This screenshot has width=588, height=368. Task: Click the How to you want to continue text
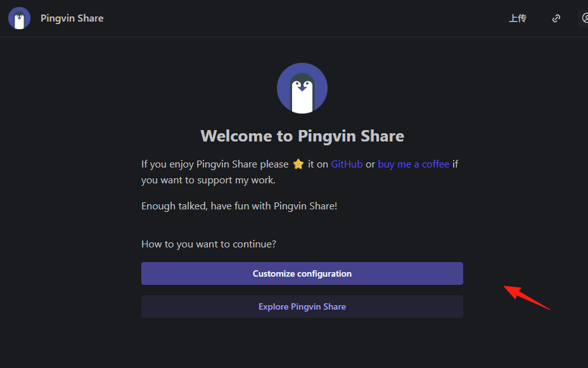[x=208, y=244]
